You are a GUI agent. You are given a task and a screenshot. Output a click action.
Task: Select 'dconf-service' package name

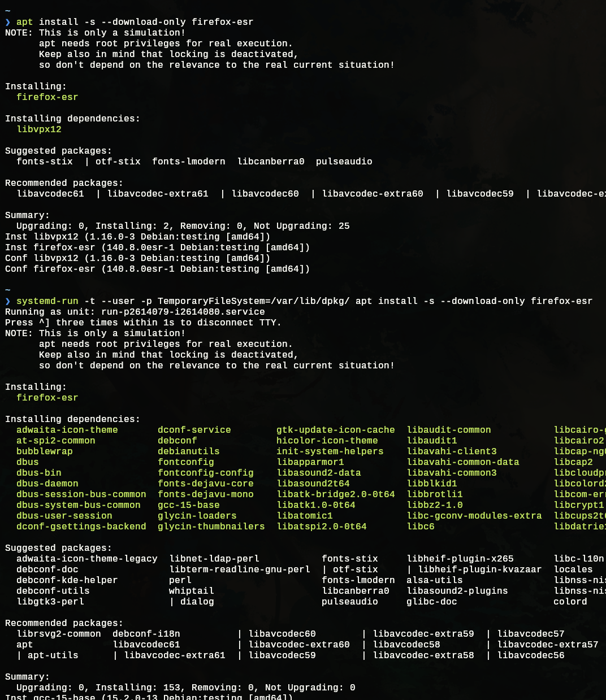coord(194,430)
